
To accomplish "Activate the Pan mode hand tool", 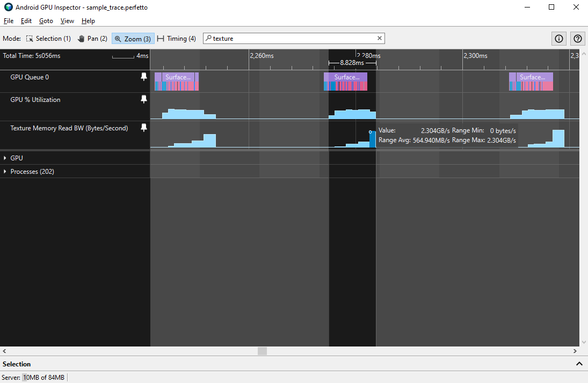I will point(92,38).
